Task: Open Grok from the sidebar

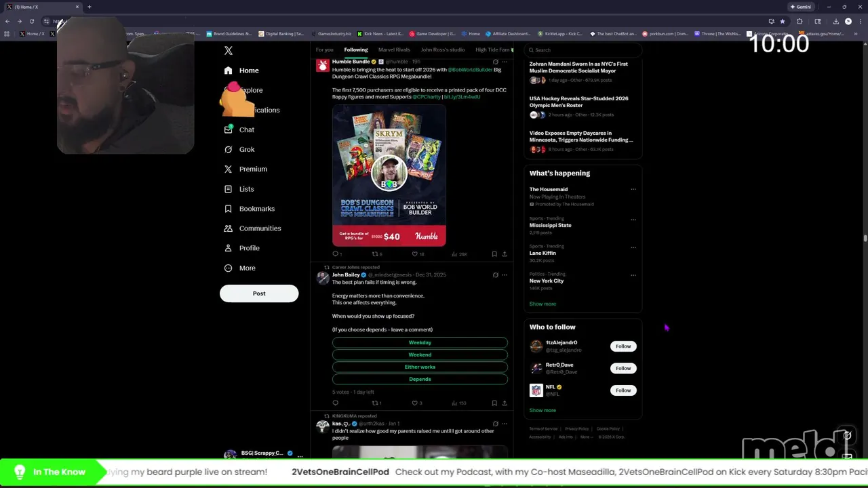Action: pos(239,149)
